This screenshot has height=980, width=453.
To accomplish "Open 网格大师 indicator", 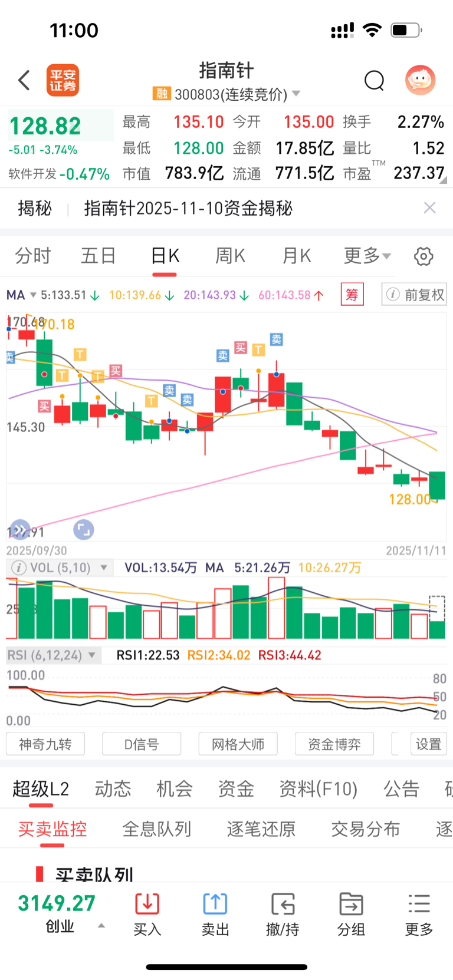I will (x=238, y=744).
